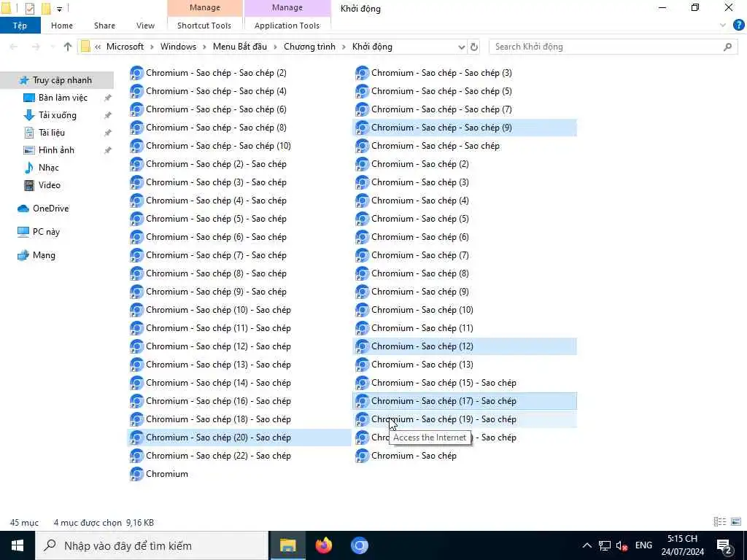
Task: Open Bàn làm việc in sidebar
Action: [63, 98]
